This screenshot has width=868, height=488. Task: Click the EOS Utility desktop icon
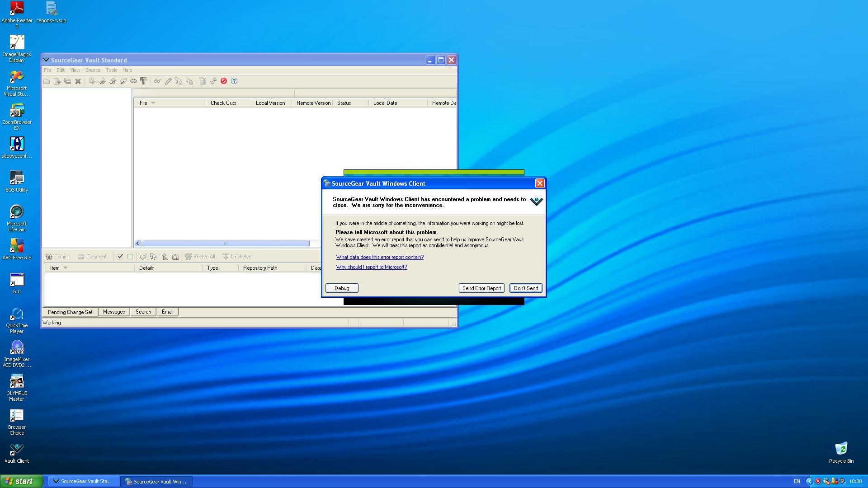[17, 182]
